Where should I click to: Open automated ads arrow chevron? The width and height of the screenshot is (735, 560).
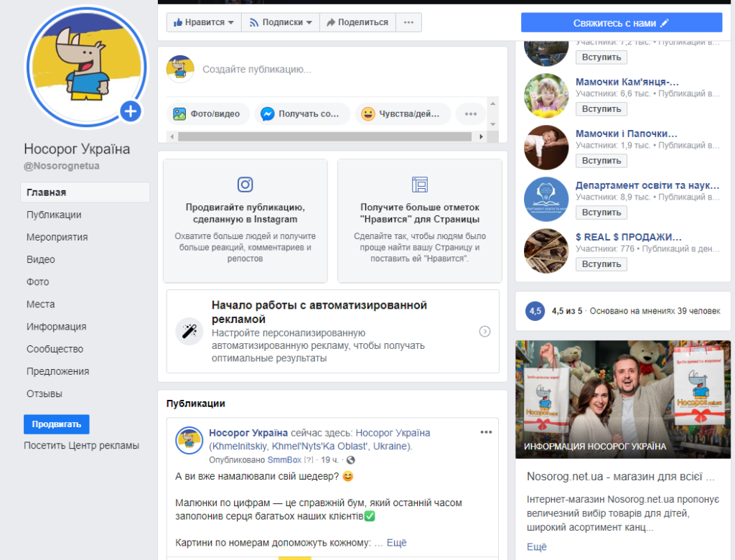[x=484, y=331]
